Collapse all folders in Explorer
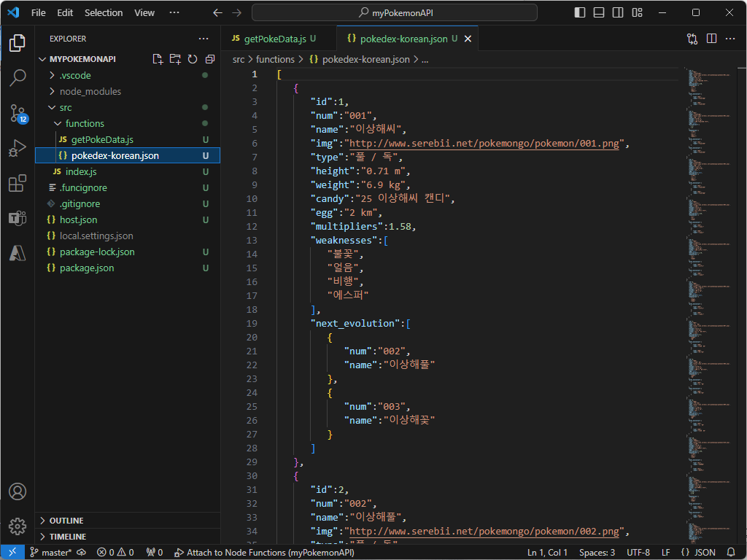The width and height of the screenshot is (747, 560). [210, 59]
